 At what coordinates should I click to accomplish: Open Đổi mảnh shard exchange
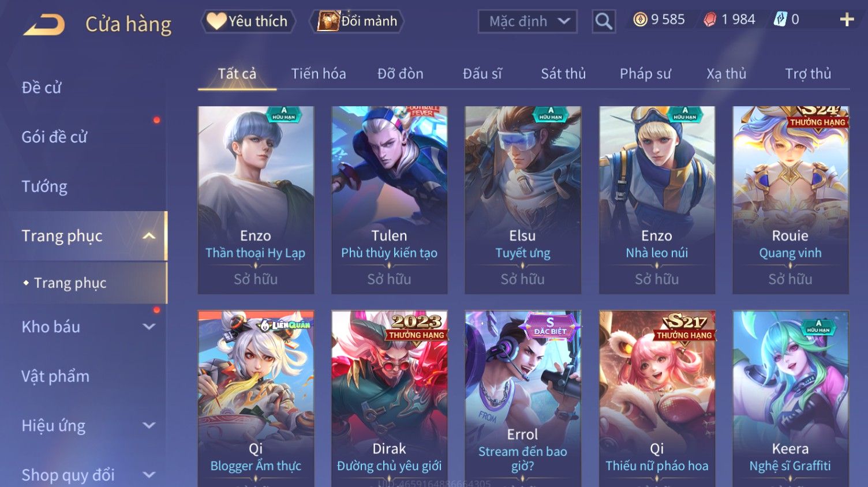click(x=357, y=21)
